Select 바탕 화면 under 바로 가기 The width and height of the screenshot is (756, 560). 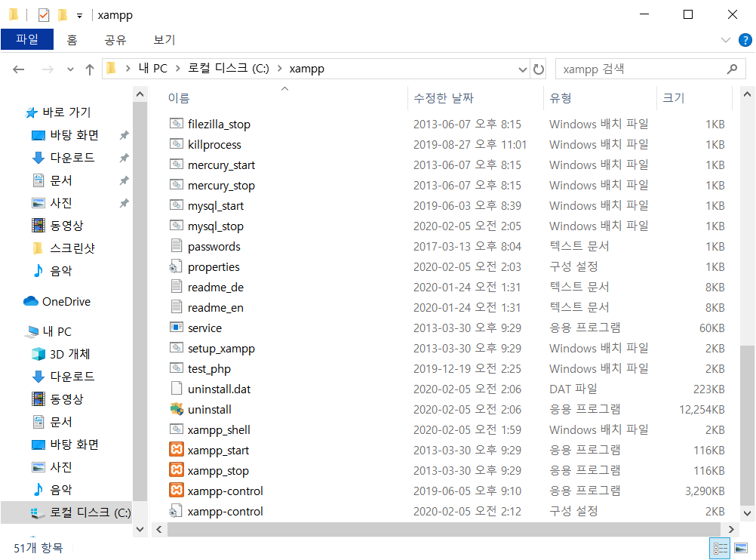[74, 135]
